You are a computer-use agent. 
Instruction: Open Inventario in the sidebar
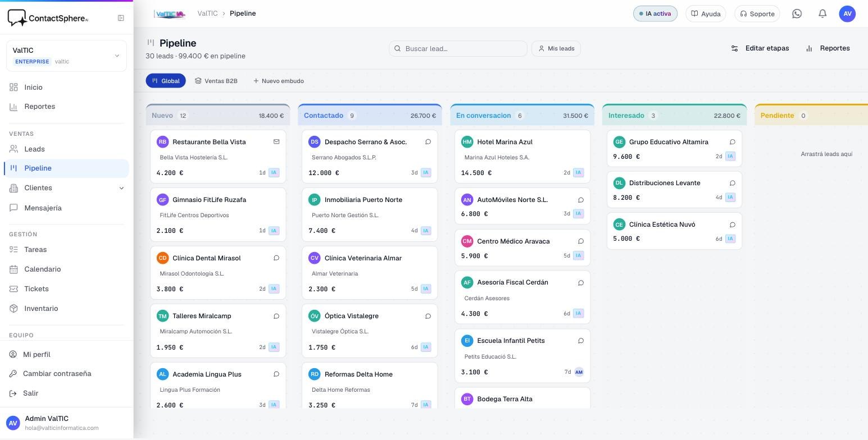click(66, 308)
